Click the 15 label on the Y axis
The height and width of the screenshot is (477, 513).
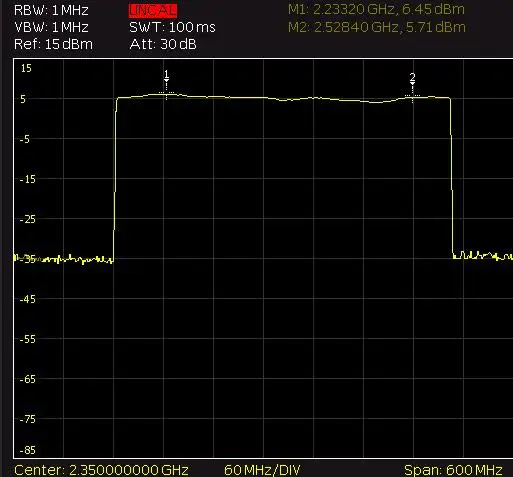26,68
